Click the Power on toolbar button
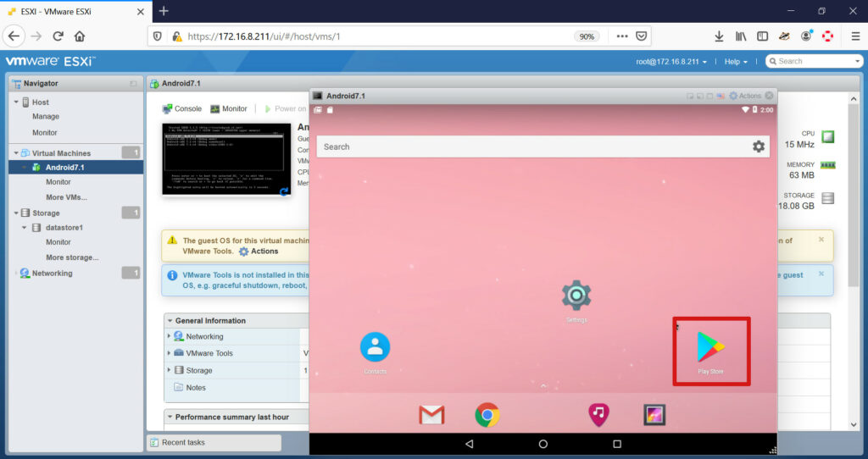This screenshot has width=868, height=459. (x=285, y=108)
